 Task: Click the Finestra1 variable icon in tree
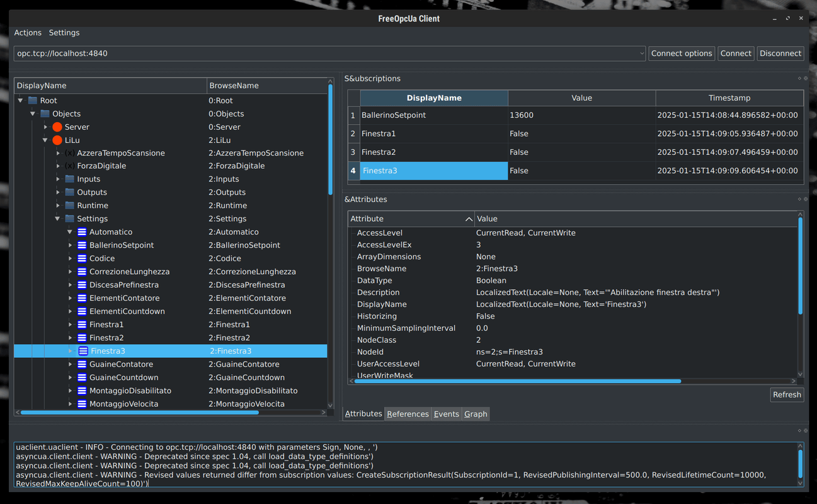[x=82, y=325]
